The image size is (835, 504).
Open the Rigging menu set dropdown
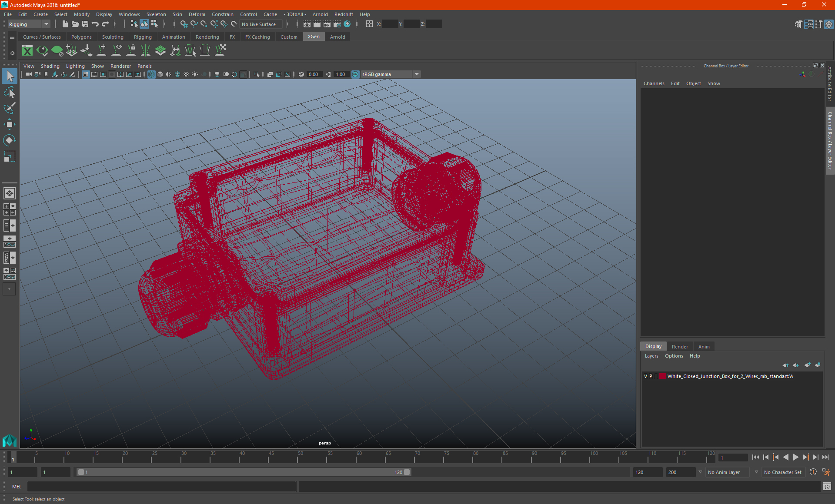coord(29,24)
